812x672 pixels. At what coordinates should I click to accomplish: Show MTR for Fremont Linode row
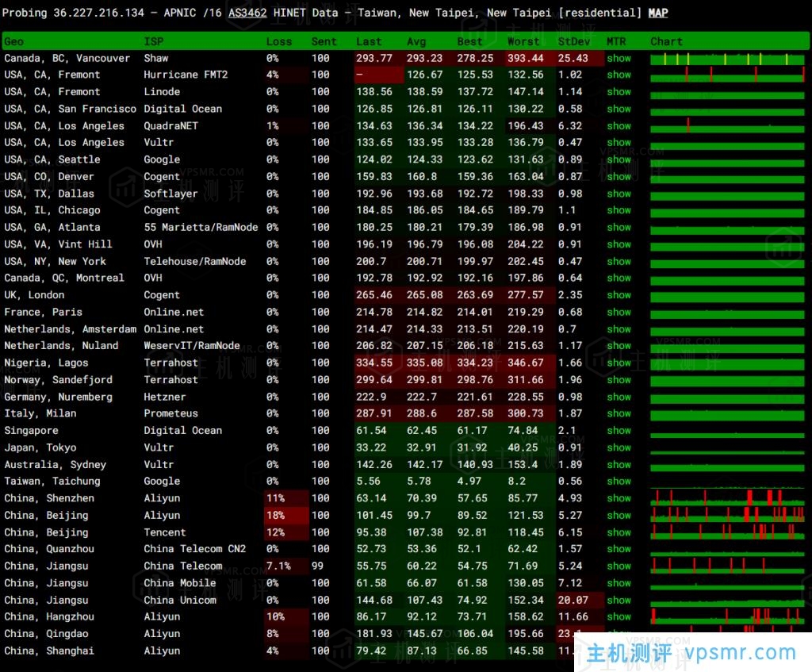pyautogui.click(x=619, y=92)
